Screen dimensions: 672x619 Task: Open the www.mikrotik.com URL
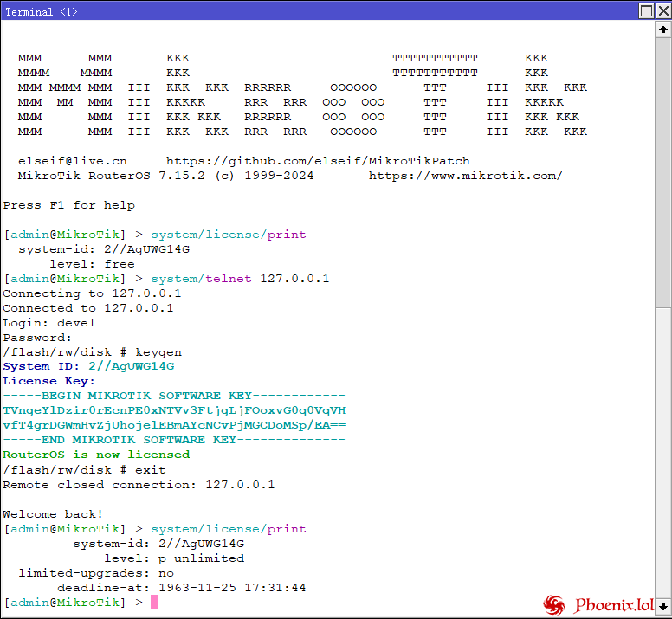465,176
